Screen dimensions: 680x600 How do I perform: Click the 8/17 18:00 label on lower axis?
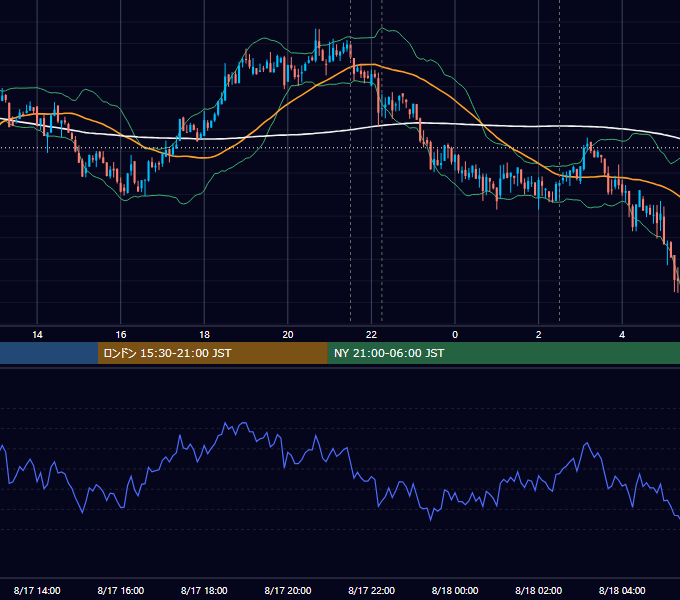[x=204, y=590]
